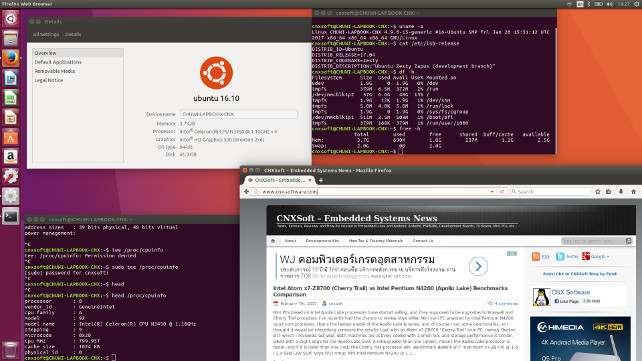Select Default Applications in Details sidebar
The height and width of the screenshot is (361, 642).
pyautogui.click(x=58, y=62)
